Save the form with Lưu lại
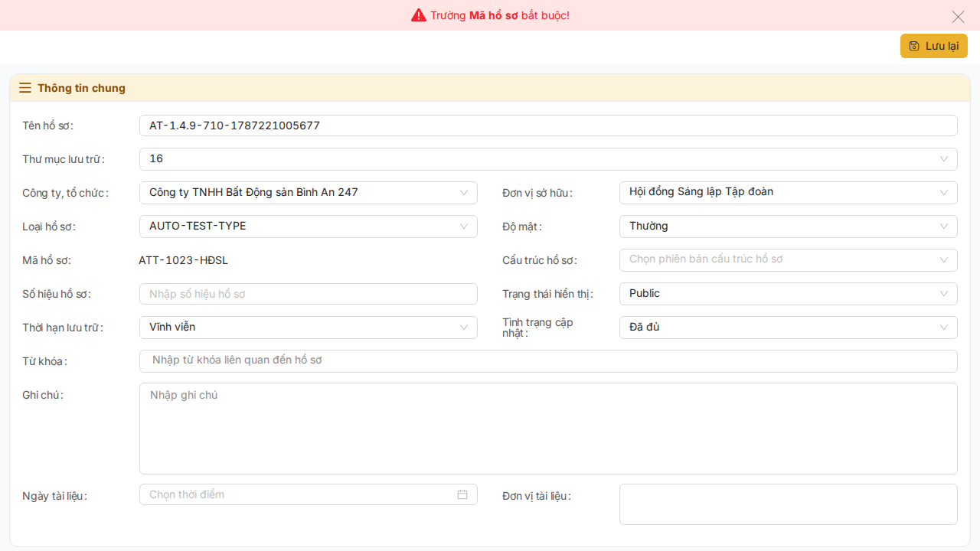 (934, 46)
